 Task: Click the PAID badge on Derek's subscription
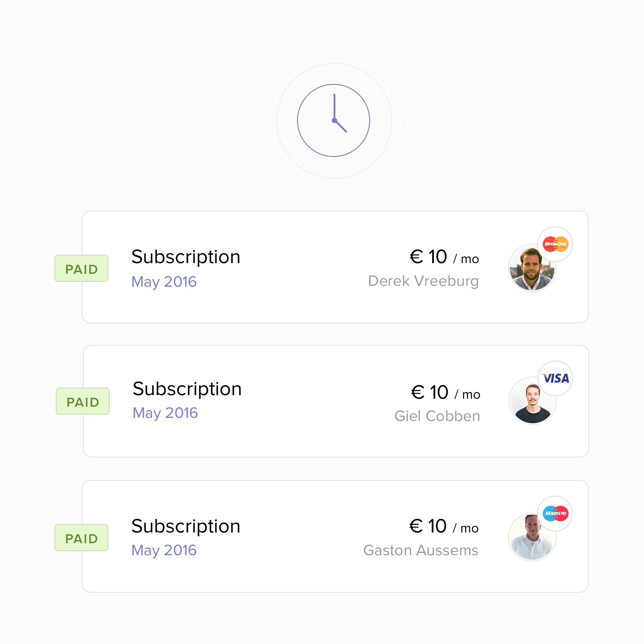(81, 269)
